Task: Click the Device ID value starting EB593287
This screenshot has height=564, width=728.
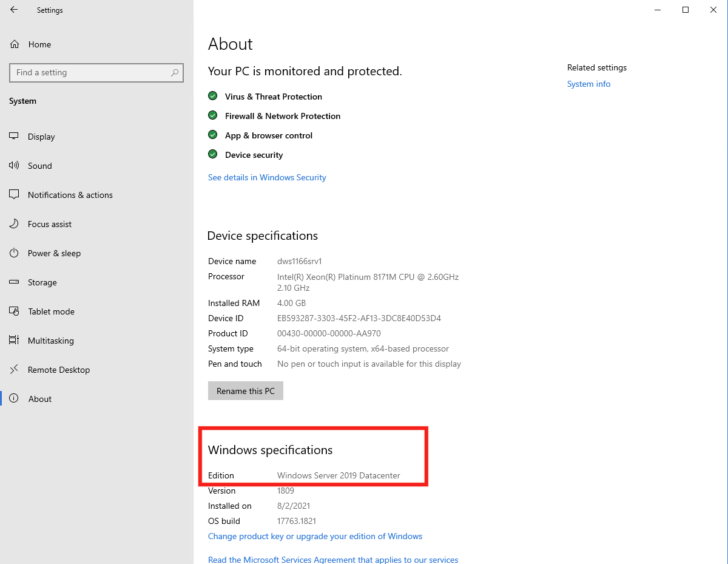Action: [359, 318]
